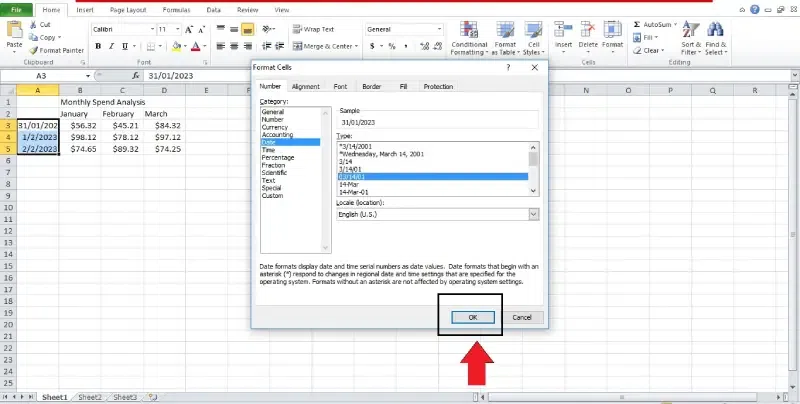Click the Increase Decimal icon
The height and width of the screenshot is (404, 800).
coord(424,46)
